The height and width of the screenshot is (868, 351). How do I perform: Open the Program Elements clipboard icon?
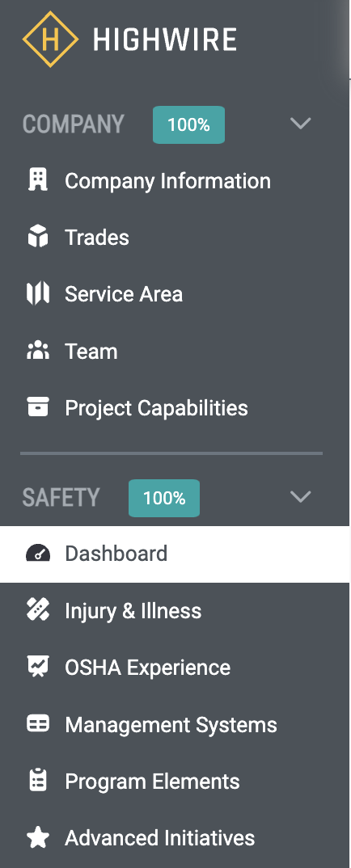click(38, 781)
